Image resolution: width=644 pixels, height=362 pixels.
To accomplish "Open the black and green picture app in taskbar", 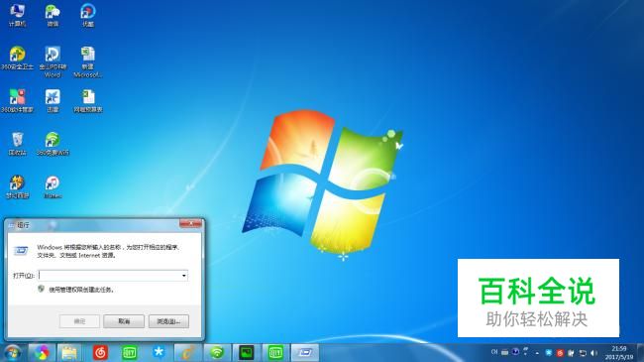I will (x=247, y=352).
